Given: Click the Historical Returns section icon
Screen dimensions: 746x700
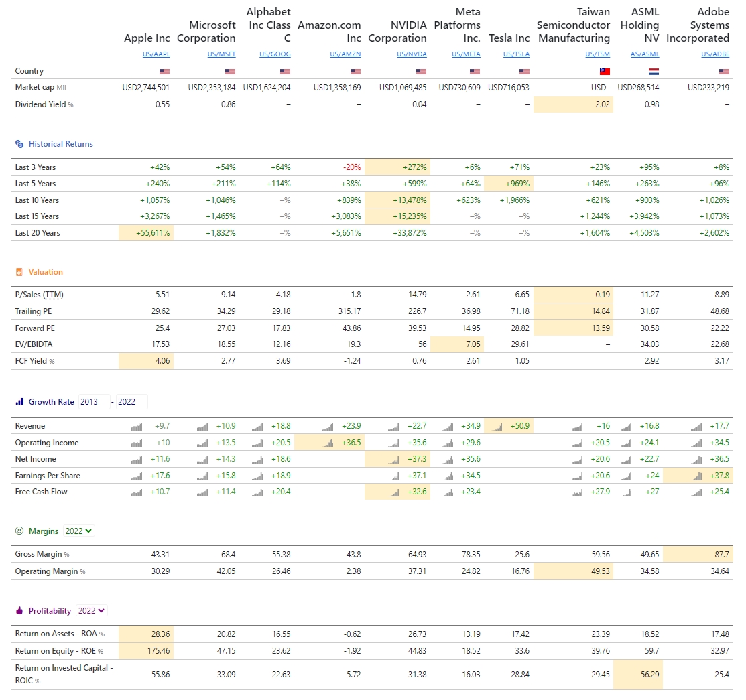Looking at the screenshot, I should coord(19,144).
